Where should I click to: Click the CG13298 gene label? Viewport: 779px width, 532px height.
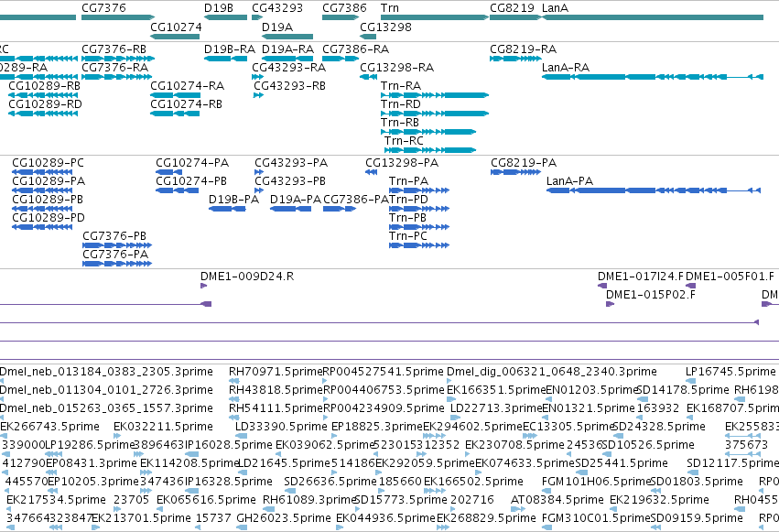tap(385, 27)
